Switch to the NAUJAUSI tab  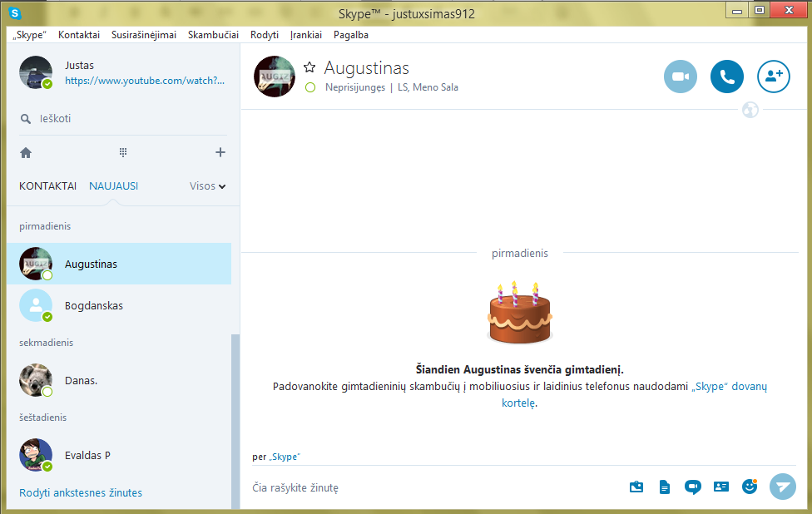point(113,185)
